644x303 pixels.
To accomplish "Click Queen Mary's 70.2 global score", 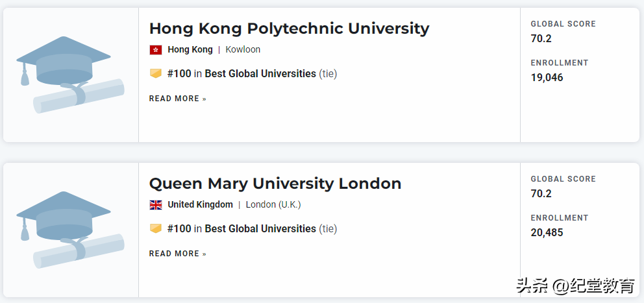I will click(541, 193).
